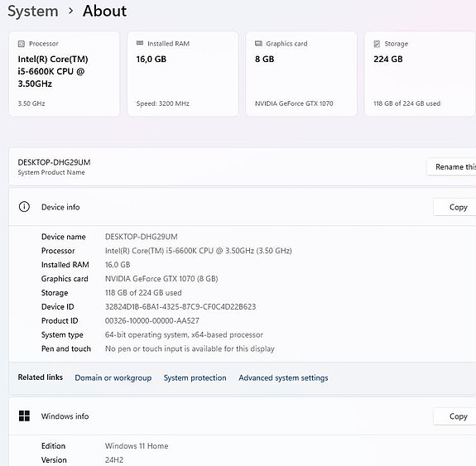Collapse the Device info section header

point(243,207)
